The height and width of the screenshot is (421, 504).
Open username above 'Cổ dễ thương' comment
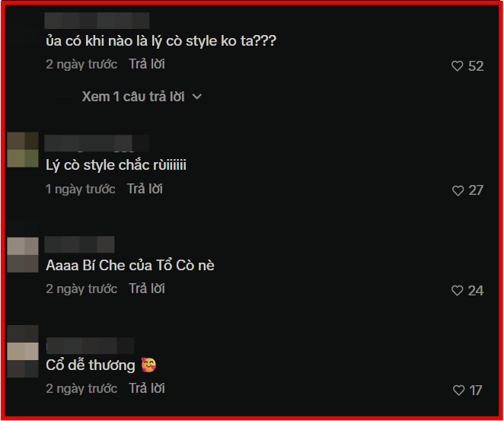[x=91, y=346]
